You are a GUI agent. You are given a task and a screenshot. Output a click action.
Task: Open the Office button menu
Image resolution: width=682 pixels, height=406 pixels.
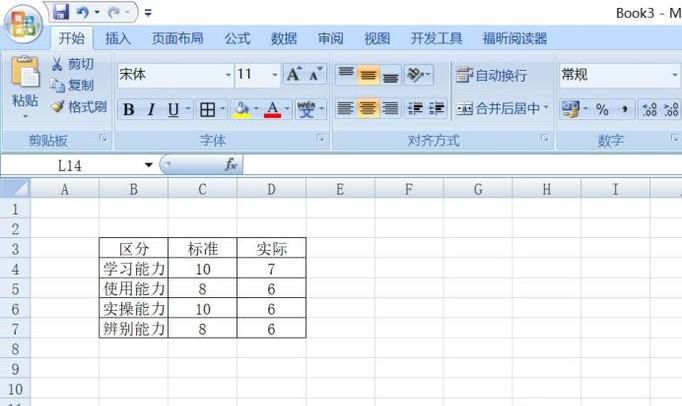(23, 24)
